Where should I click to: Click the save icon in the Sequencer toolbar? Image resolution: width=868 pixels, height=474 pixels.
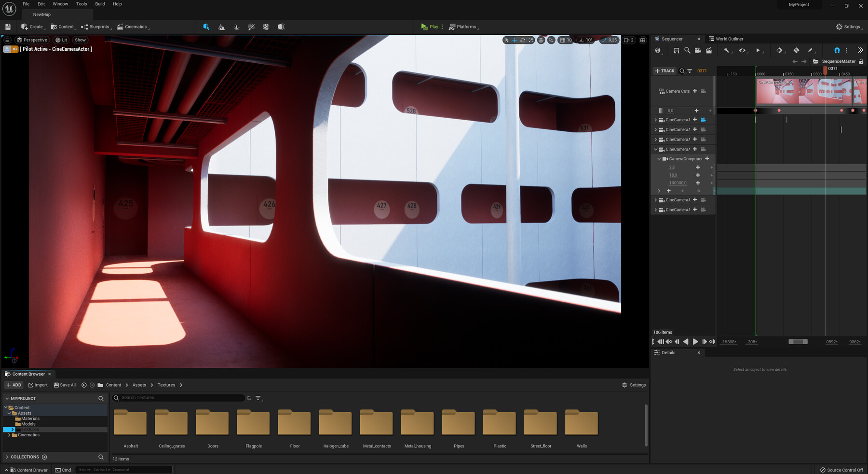[x=676, y=50]
